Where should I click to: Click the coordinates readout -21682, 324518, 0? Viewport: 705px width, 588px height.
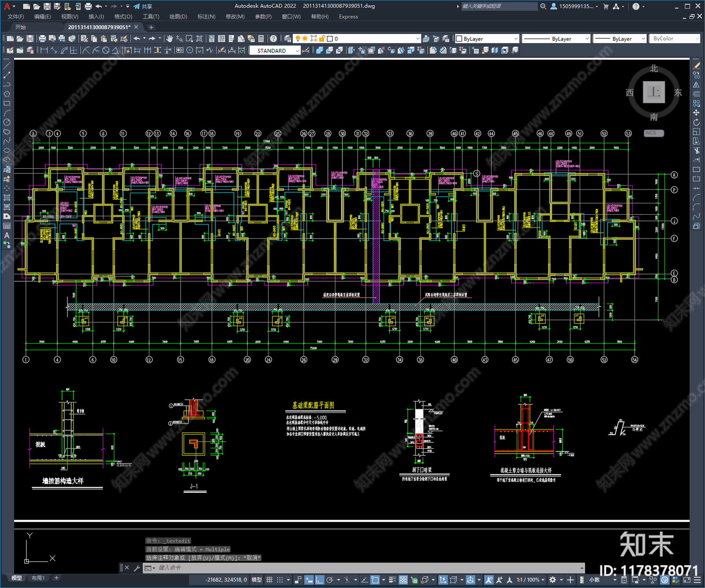(226, 580)
